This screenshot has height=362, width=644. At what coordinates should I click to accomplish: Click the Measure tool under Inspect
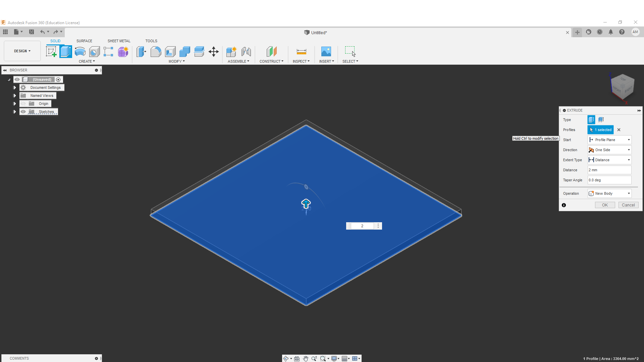coord(301,52)
